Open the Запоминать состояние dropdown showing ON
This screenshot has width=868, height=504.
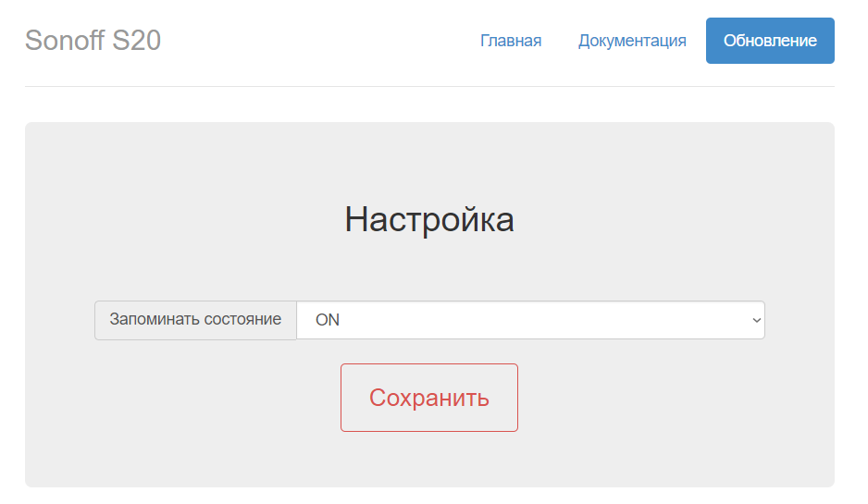pyautogui.click(x=531, y=320)
